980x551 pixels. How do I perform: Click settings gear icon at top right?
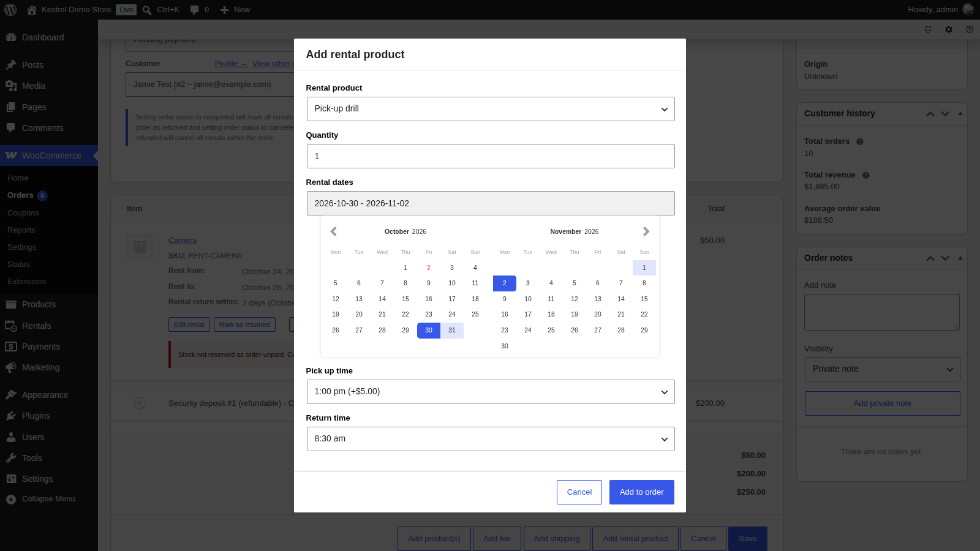tap(949, 29)
